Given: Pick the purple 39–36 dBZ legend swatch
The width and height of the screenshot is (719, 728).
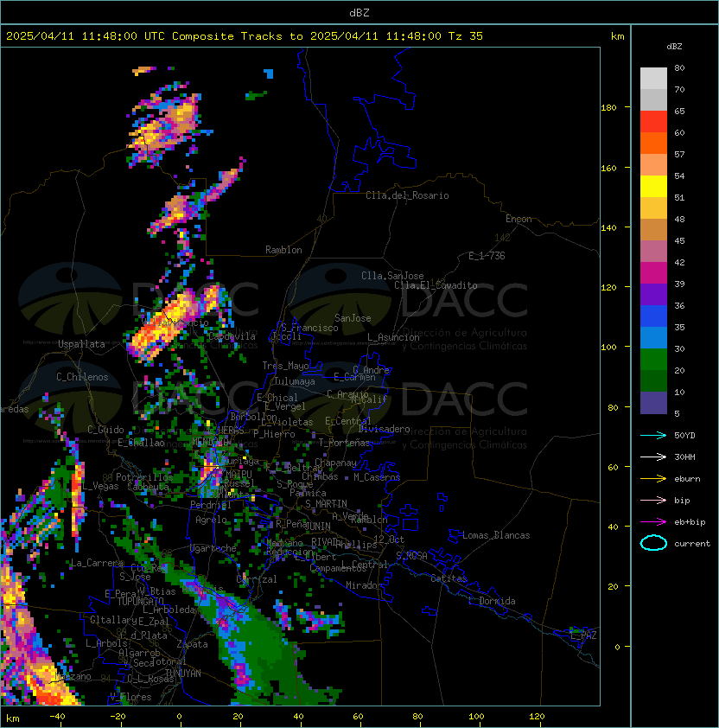Looking at the screenshot, I should click(653, 294).
